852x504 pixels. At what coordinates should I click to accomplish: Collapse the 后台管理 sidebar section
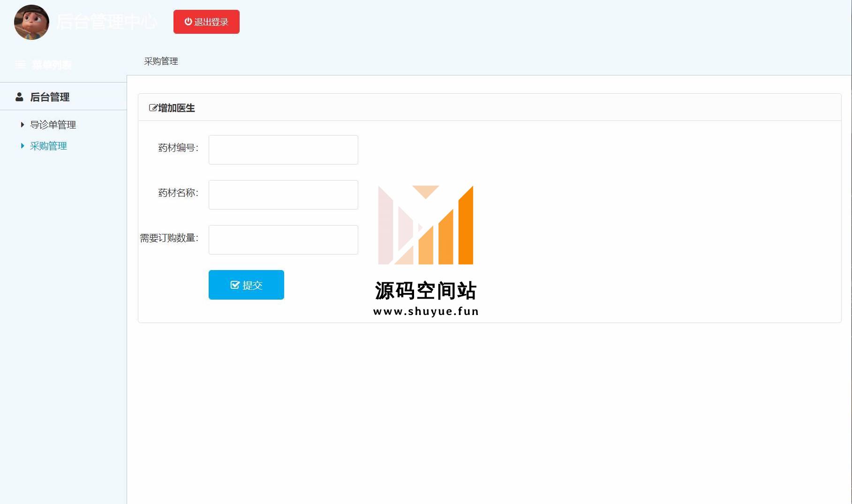tap(50, 97)
